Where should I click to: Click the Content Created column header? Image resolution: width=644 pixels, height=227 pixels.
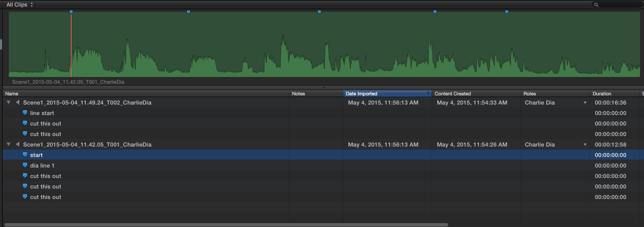[475, 94]
